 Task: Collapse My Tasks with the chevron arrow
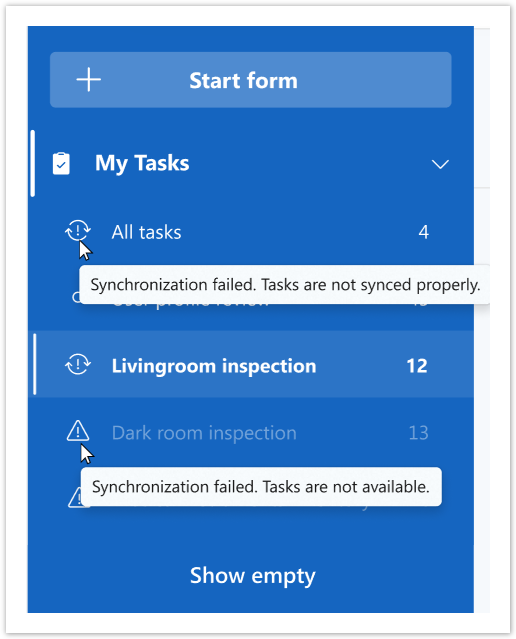point(440,164)
